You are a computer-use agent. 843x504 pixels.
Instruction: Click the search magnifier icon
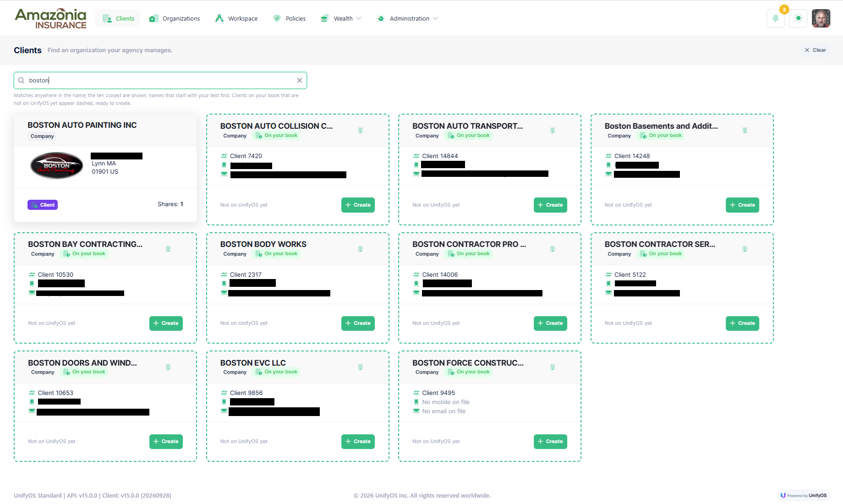(21, 80)
